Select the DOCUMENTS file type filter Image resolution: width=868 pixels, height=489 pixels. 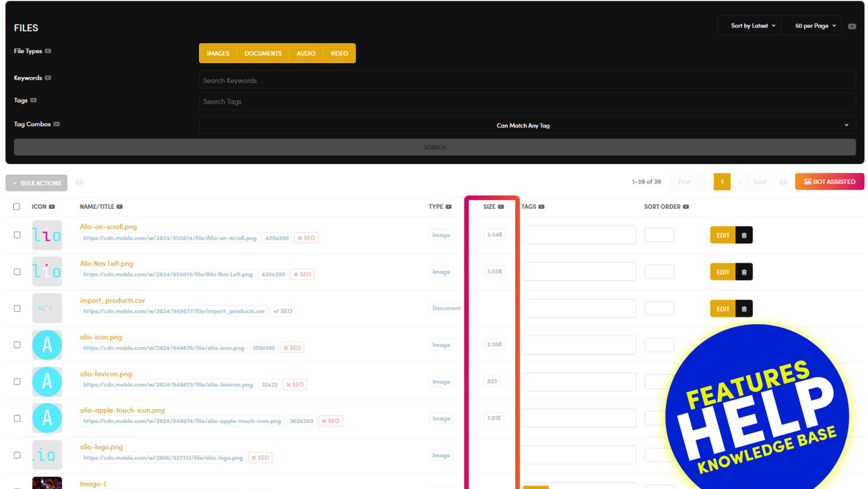(263, 53)
